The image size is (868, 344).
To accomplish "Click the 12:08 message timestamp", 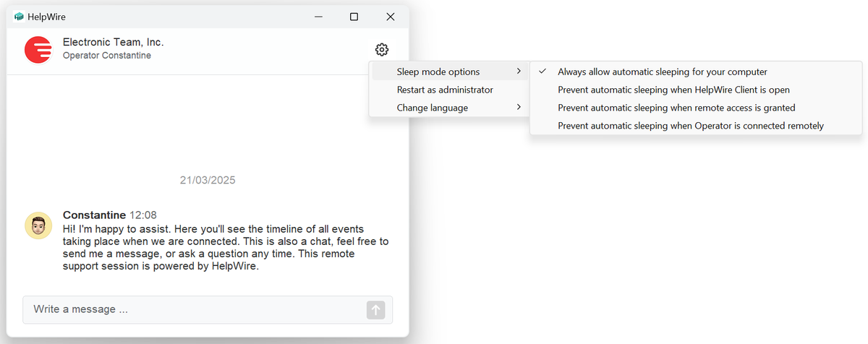I will coord(143,215).
